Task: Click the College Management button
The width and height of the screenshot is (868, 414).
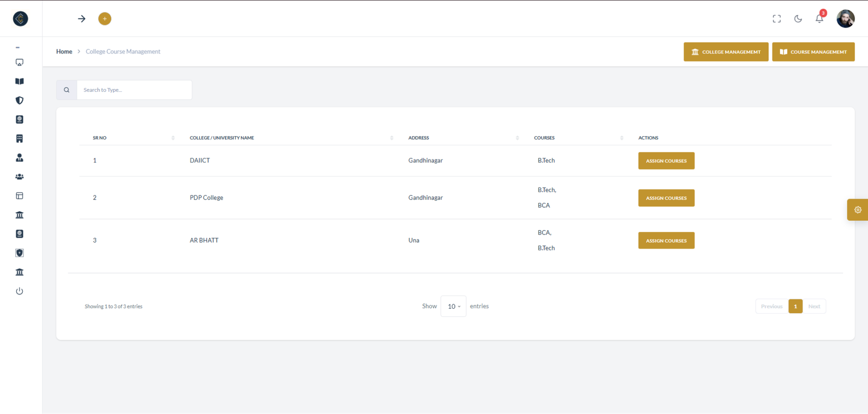Action: [726, 52]
